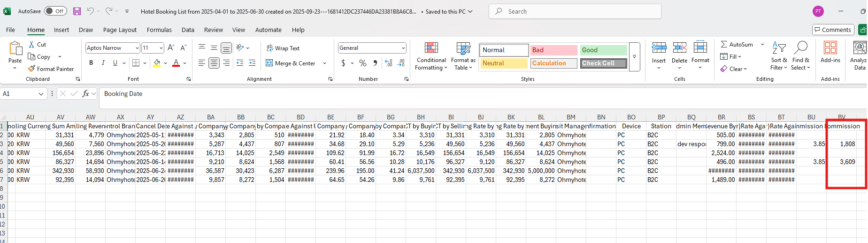Open the font name dropdown
868x243 pixels.
(137, 48)
